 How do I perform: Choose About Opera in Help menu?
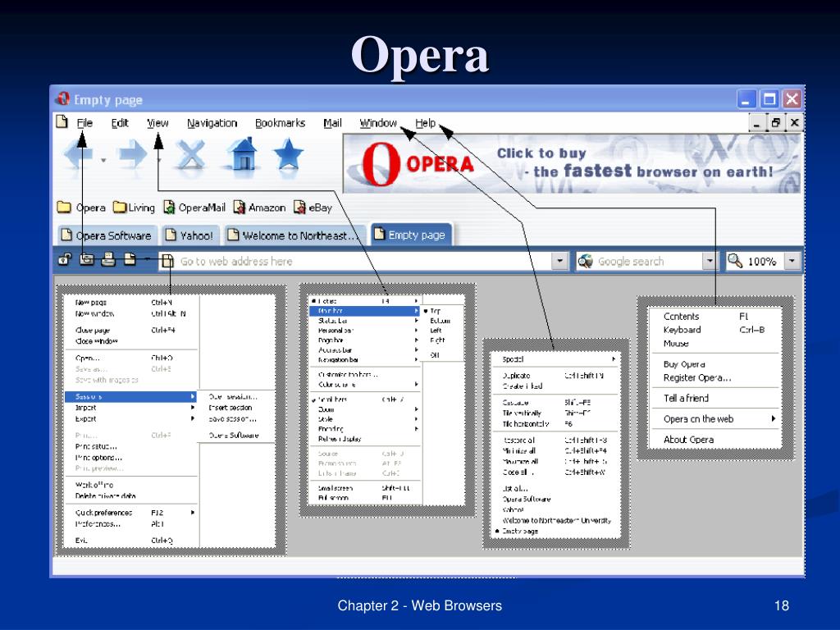pyautogui.click(x=715, y=440)
